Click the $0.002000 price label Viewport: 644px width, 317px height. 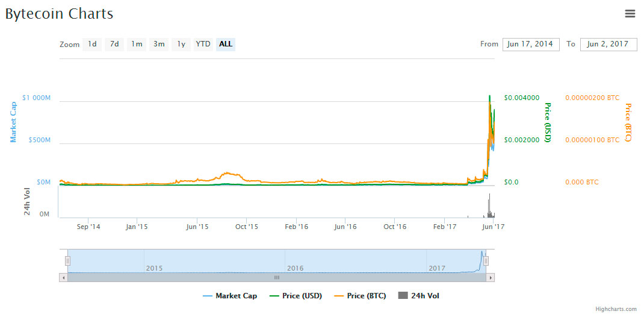(521, 140)
